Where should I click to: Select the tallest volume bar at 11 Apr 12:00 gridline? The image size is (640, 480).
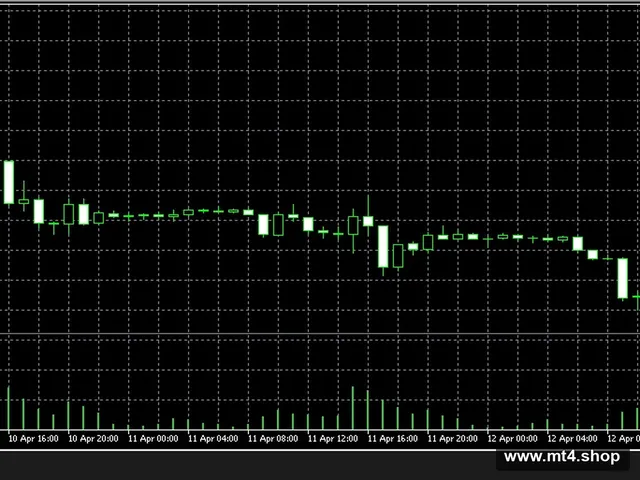[353, 408]
